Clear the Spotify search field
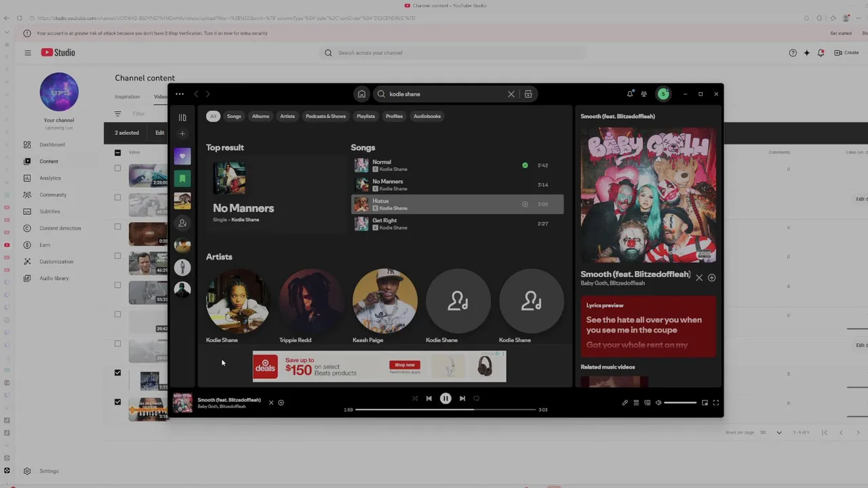Screen dimensions: 868x488 coord(511,94)
